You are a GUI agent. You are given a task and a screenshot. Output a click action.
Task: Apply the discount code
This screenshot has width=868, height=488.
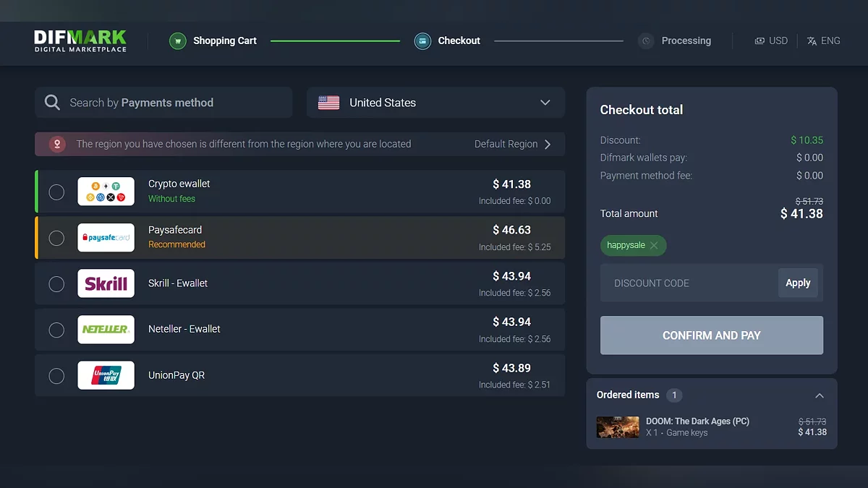point(798,283)
